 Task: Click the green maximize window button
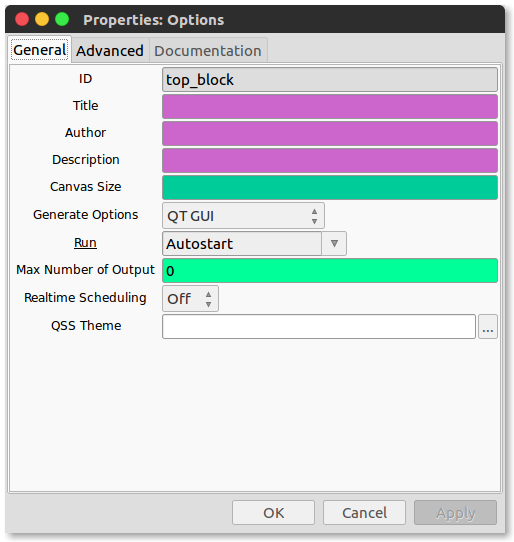click(62, 19)
